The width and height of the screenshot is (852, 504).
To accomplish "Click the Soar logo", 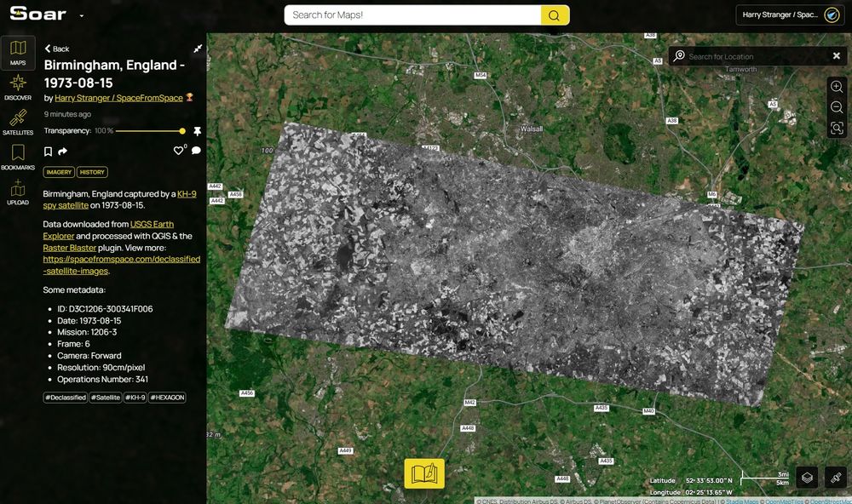I will coord(38,14).
